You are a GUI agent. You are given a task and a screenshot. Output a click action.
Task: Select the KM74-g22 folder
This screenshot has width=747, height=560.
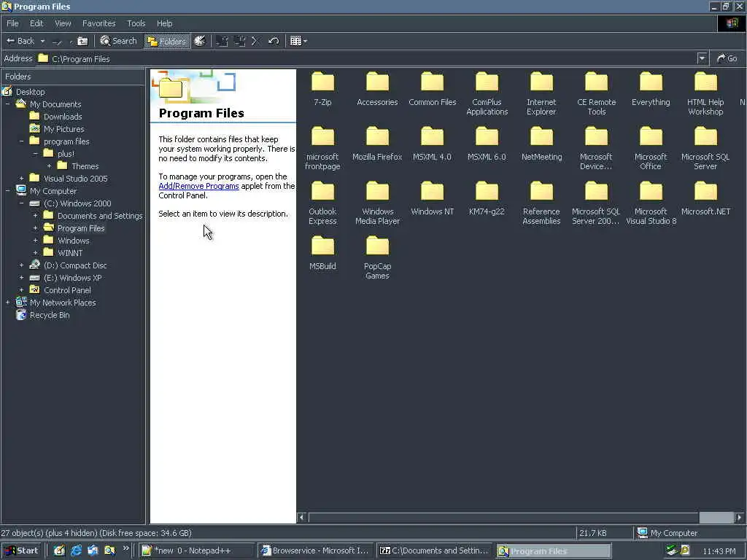coord(487,198)
